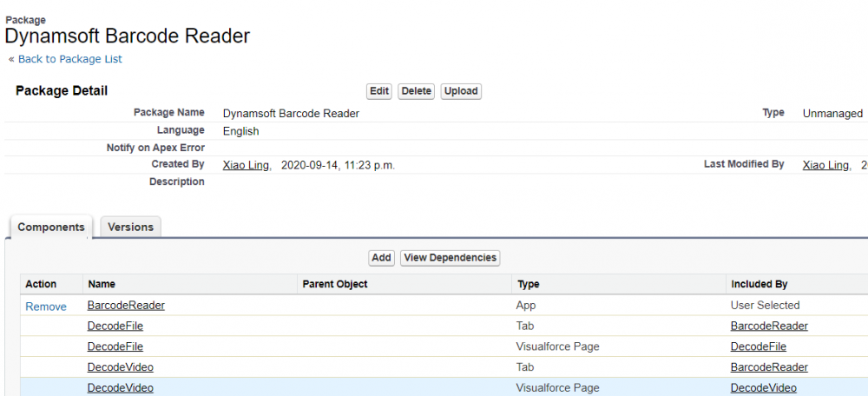Click the Add components button

tap(381, 258)
